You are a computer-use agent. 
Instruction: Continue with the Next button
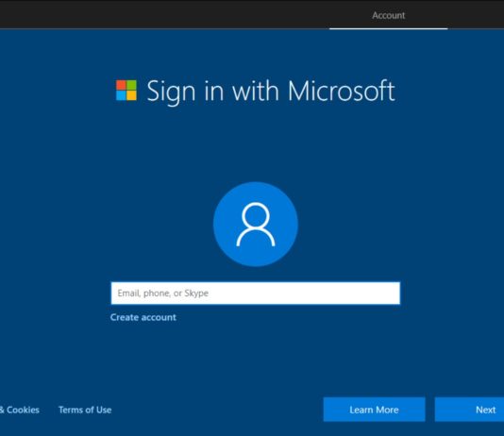pos(469,410)
